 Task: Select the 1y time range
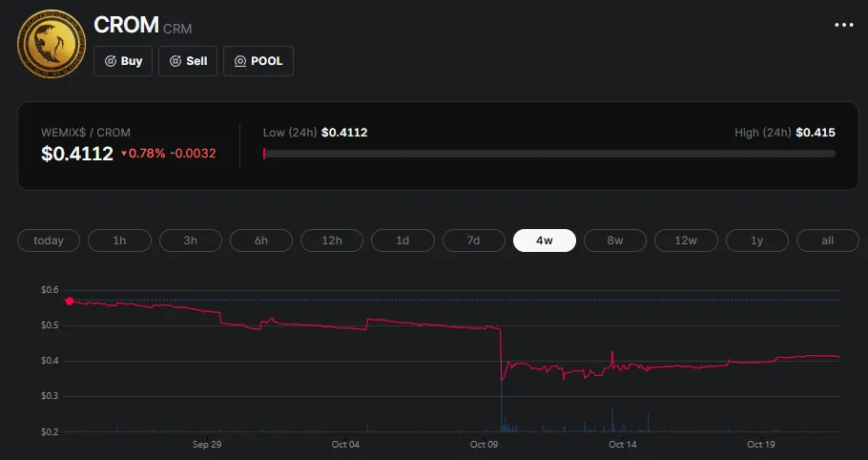757,240
